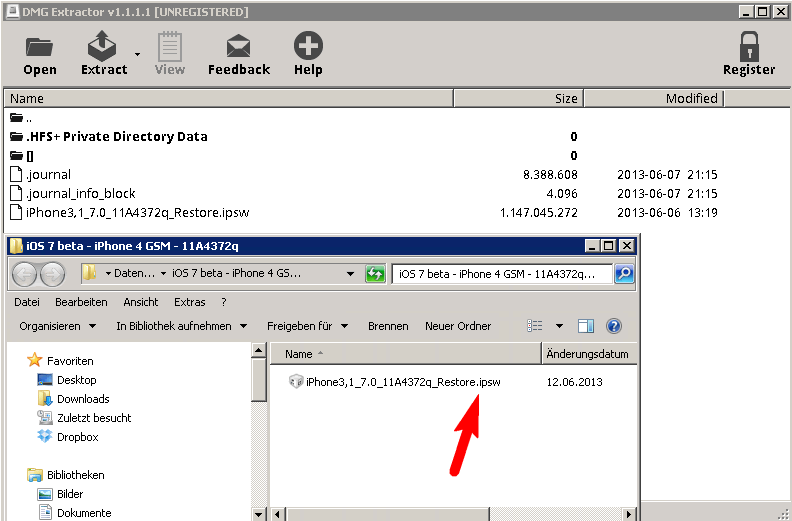Select the ipsw file in Explorer window

[x=394, y=382]
